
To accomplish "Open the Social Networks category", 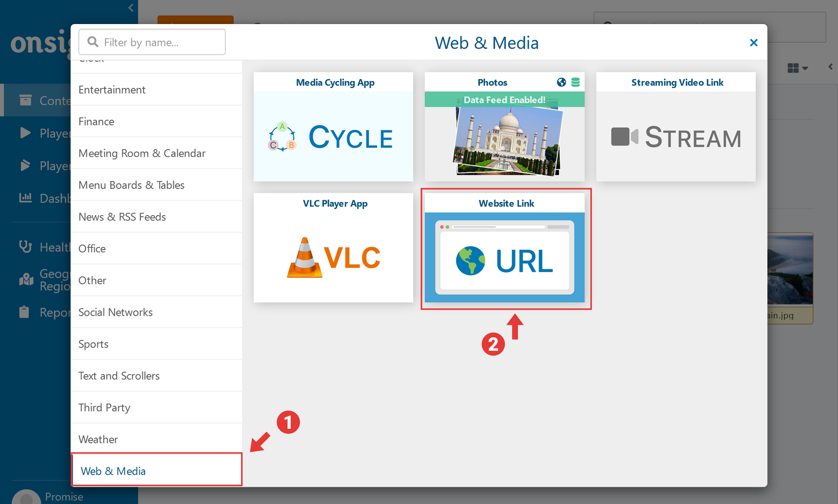I will coord(156,312).
